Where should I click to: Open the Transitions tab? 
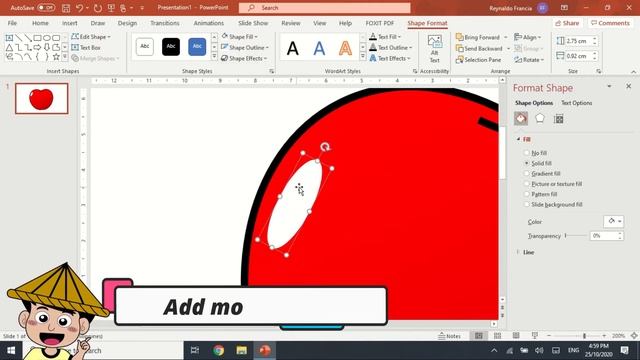click(164, 23)
